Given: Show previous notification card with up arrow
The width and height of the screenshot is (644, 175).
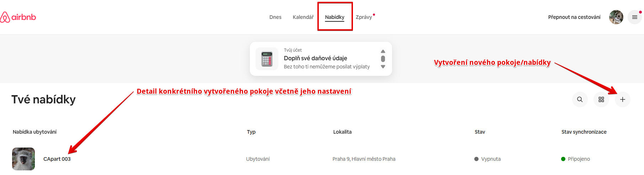Looking at the screenshot, I should pos(383,51).
